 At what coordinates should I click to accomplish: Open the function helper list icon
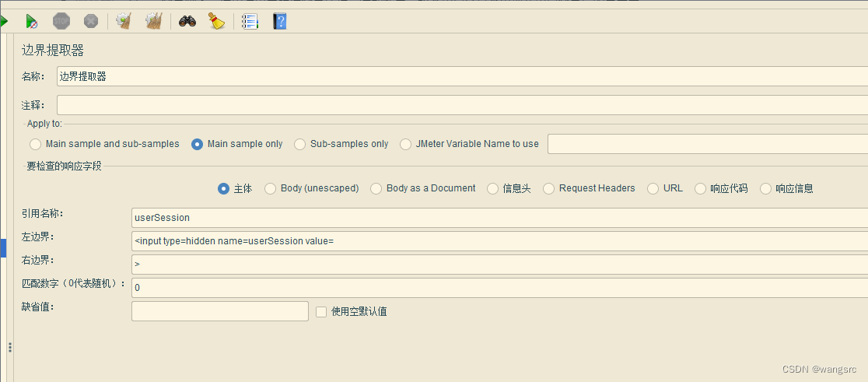coord(250,22)
